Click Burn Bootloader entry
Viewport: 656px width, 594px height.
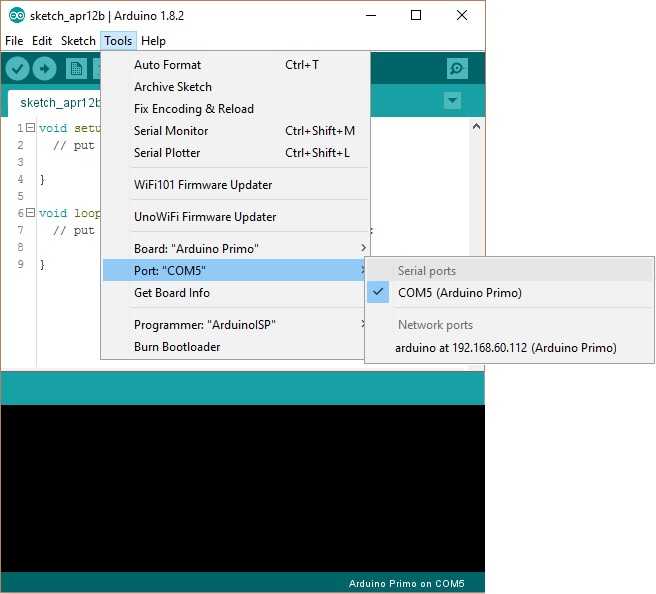pos(177,347)
